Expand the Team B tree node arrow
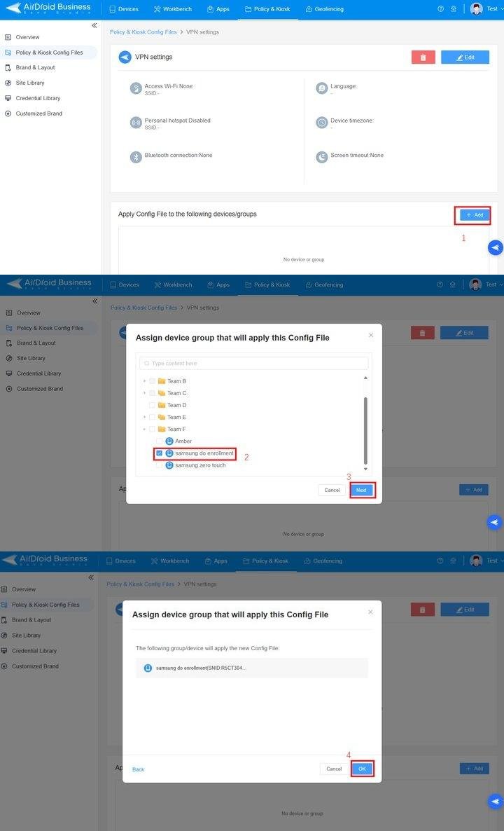The image size is (504, 831). (144, 381)
